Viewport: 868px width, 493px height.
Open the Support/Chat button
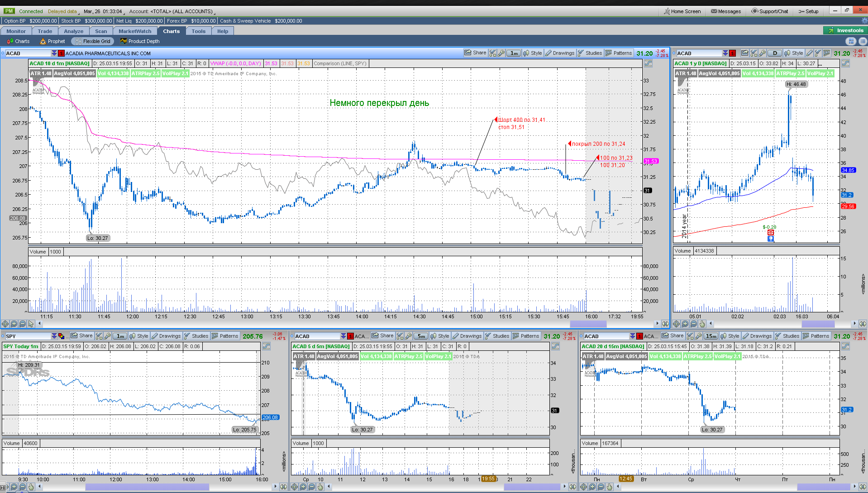click(769, 11)
